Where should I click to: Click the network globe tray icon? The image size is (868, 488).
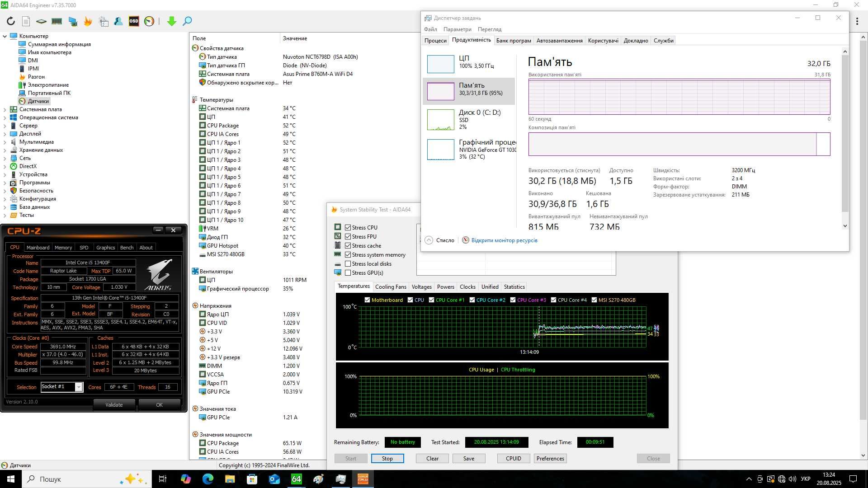pyautogui.click(x=782, y=479)
